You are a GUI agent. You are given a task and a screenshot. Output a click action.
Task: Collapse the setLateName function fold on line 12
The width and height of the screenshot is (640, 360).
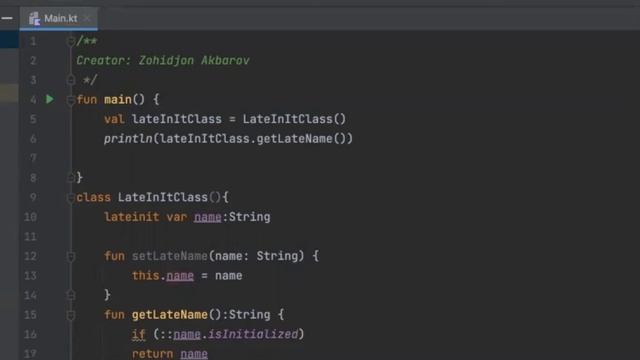click(71, 256)
